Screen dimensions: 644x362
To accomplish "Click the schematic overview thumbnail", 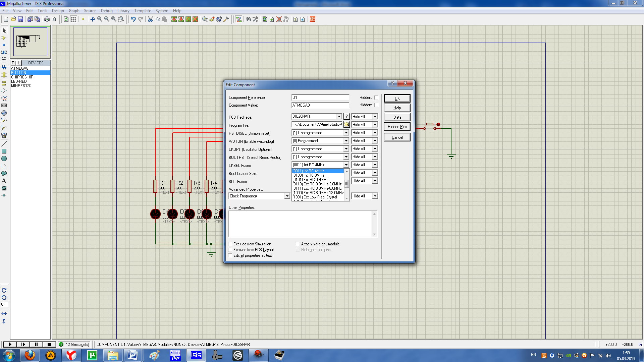I will click(30, 41).
